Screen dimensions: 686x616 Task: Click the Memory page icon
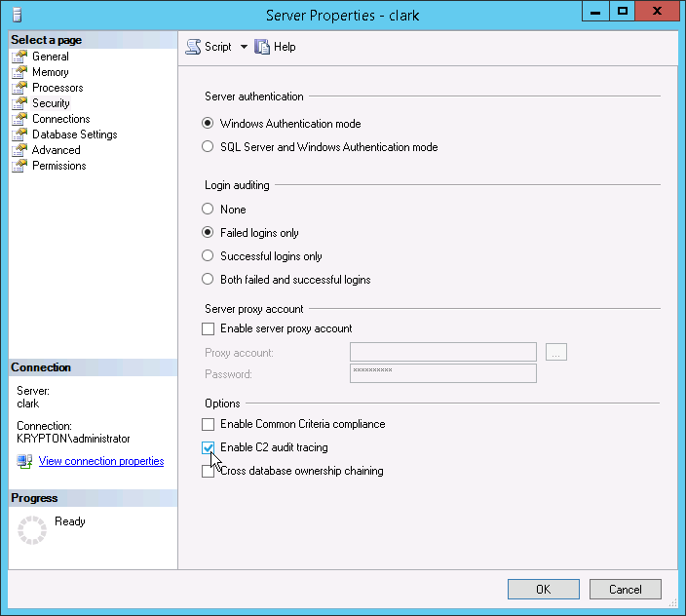tap(19, 72)
